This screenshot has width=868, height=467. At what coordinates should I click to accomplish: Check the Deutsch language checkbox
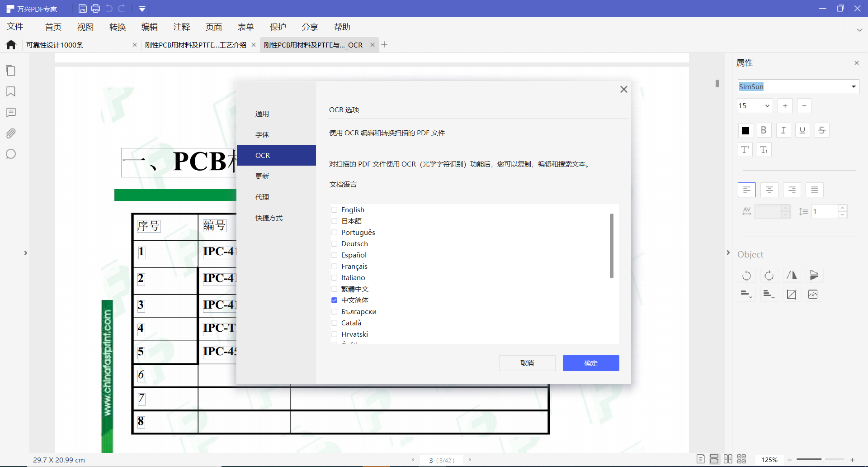335,244
